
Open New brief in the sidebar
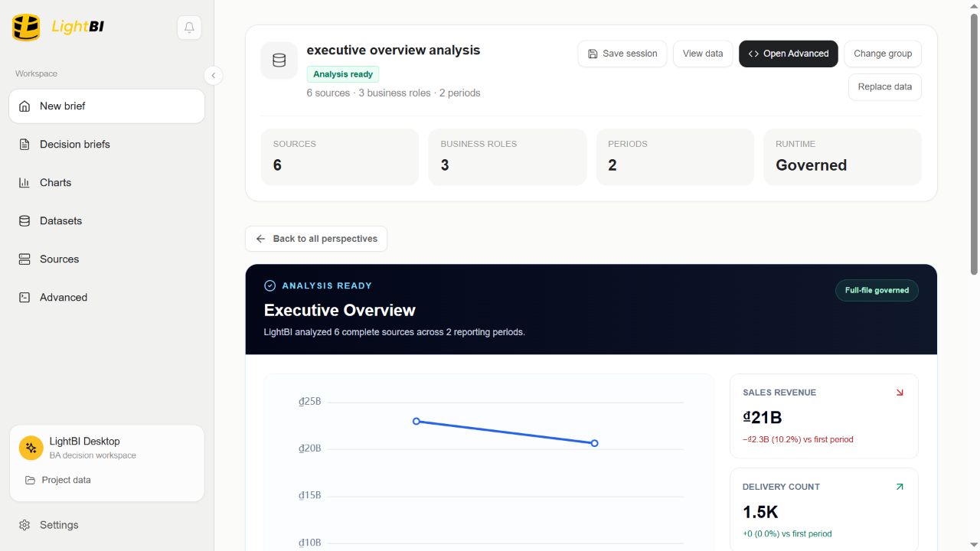(107, 106)
